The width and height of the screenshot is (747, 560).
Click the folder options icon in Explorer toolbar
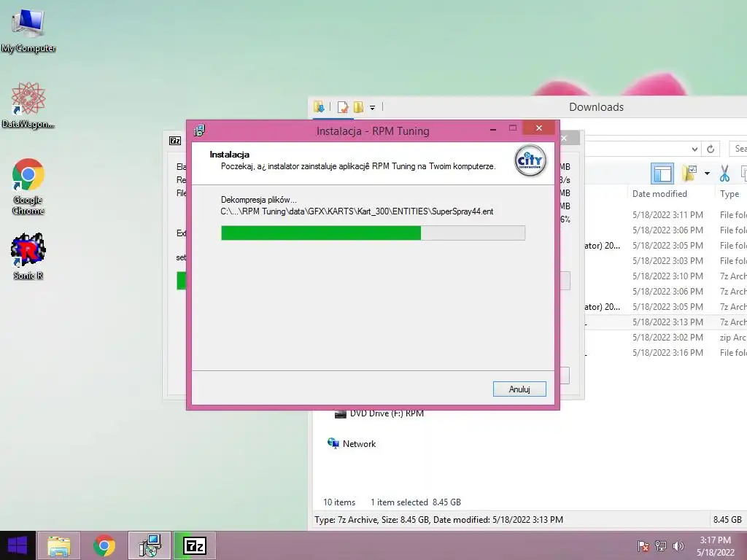[689, 174]
